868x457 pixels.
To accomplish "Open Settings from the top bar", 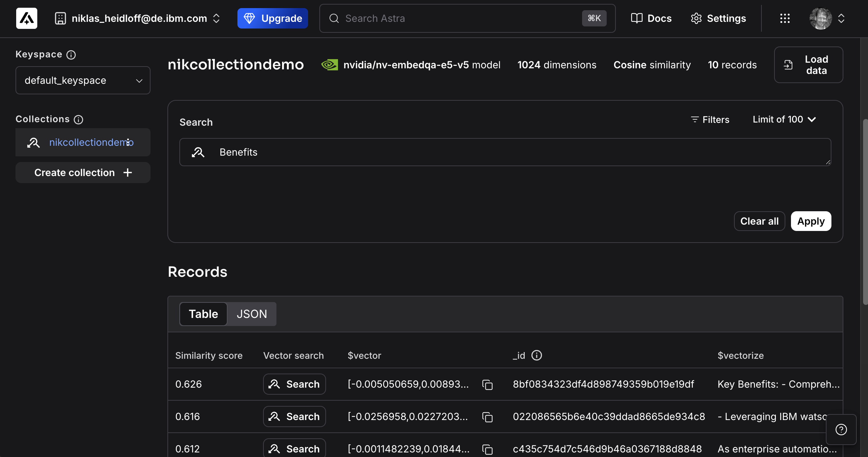I will click(718, 18).
